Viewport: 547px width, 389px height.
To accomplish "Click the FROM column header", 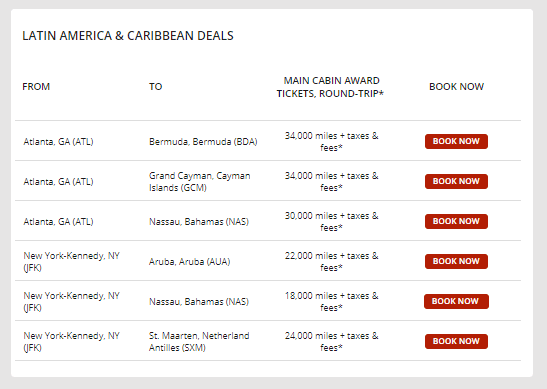I will click(36, 87).
